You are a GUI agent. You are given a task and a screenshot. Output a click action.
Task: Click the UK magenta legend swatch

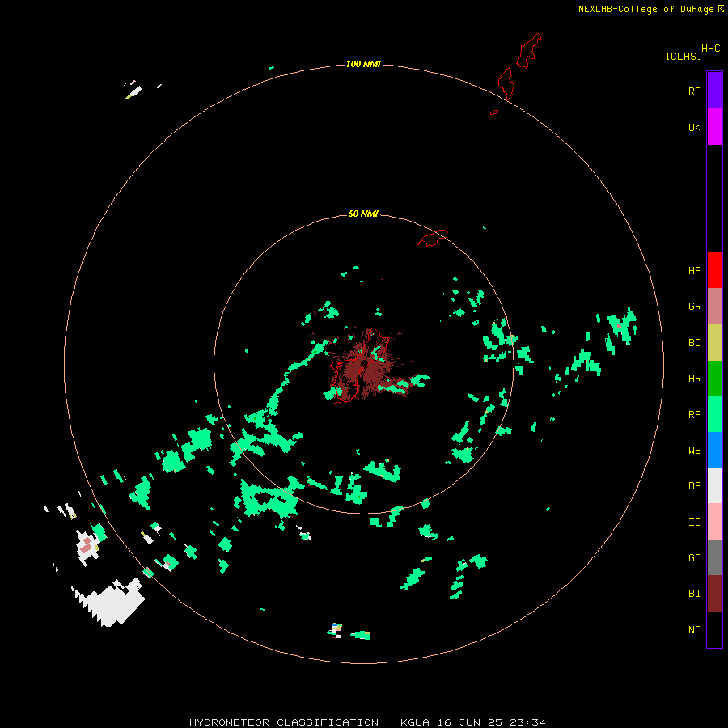(x=714, y=127)
